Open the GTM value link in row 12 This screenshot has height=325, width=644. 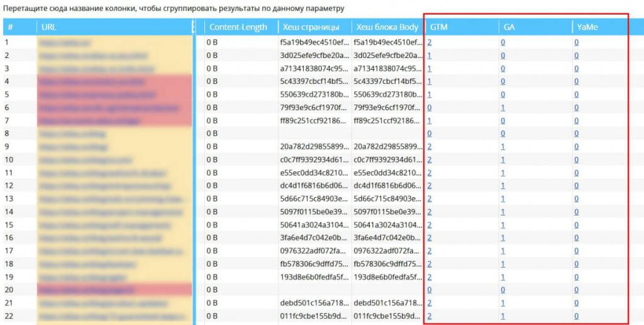pos(430,186)
